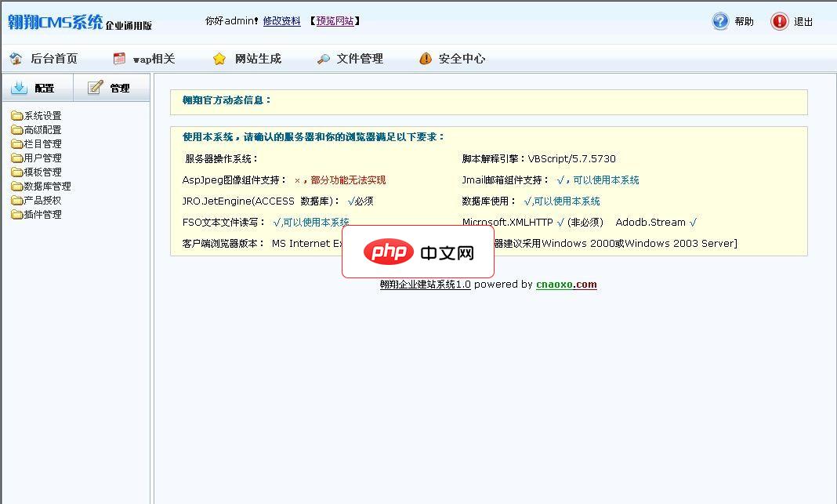Select the 后台首页 home icon
This screenshot has width=837, height=504.
pyautogui.click(x=16, y=58)
